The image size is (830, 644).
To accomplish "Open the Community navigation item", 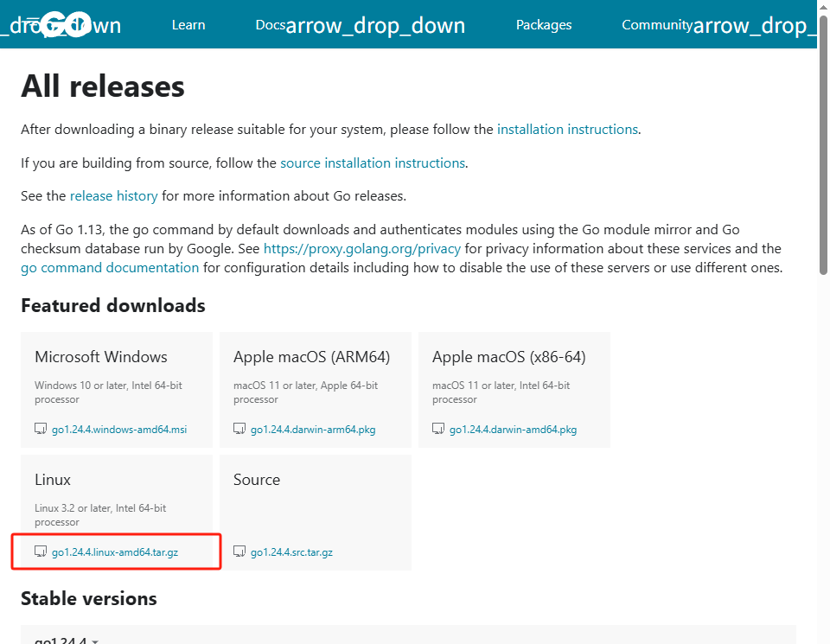I will tap(657, 25).
